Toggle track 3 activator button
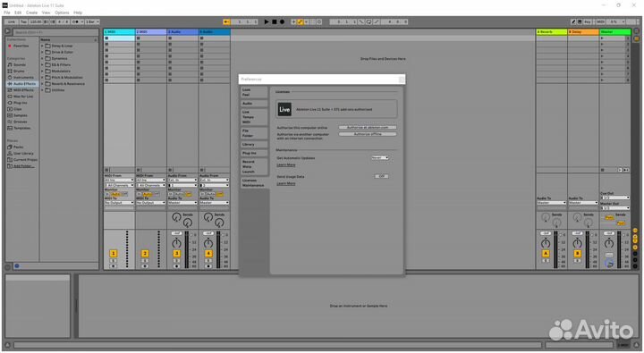Screen dimensions: 644x353 coord(176,253)
